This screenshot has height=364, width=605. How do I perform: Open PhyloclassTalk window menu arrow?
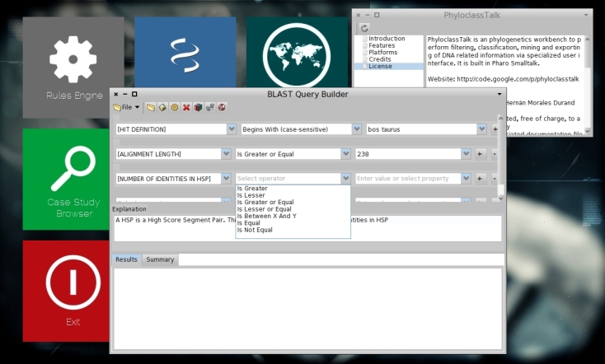(x=586, y=15)
